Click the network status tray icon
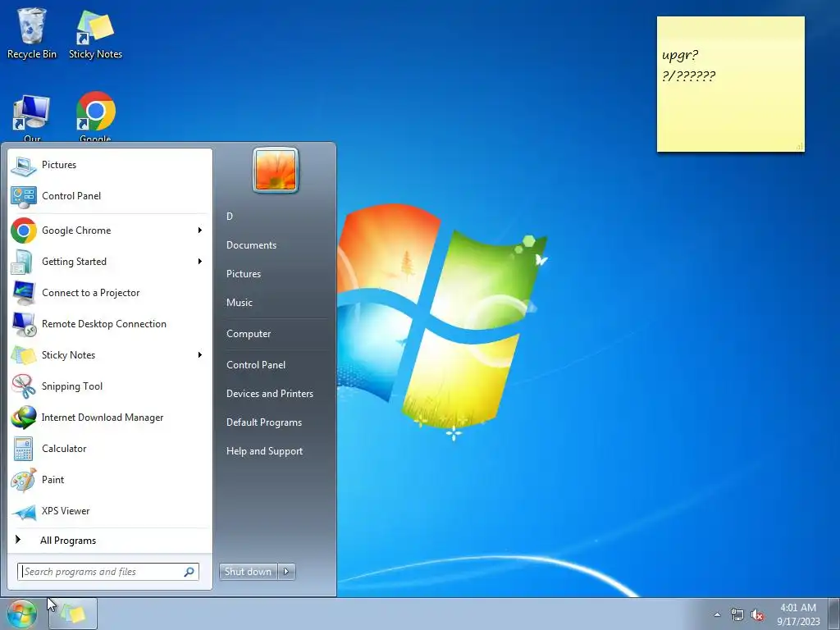840x630 pixels. 737,614
